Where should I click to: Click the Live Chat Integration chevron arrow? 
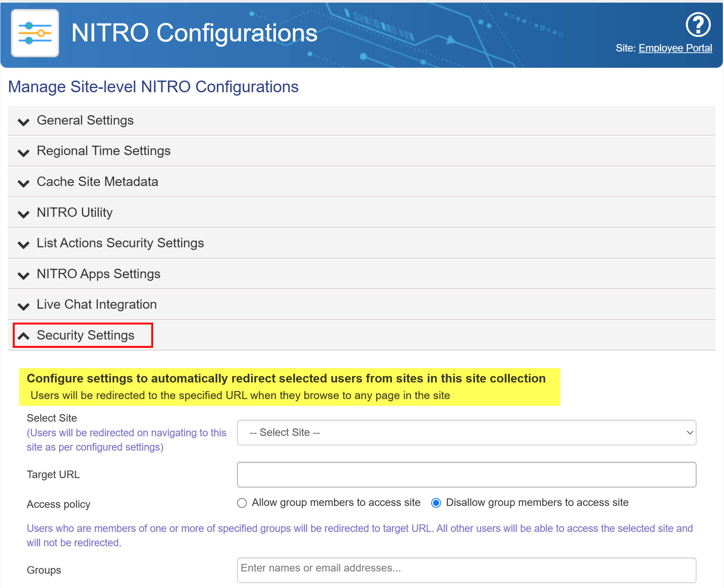click(24, 306)
